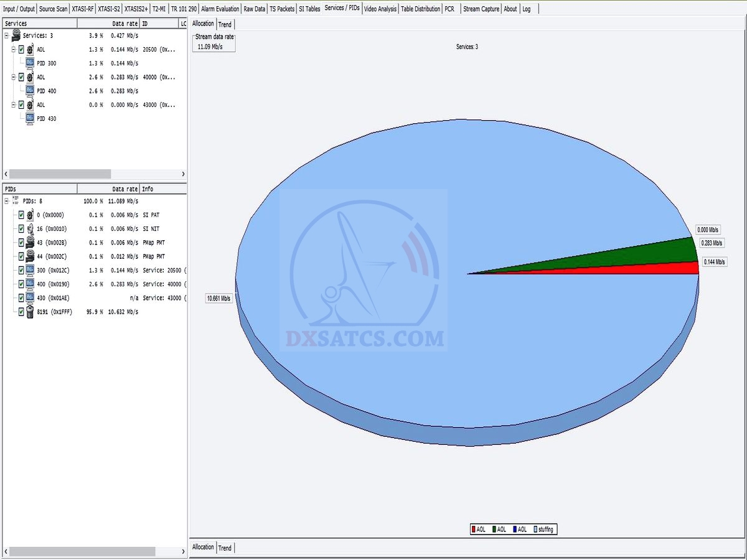This screenshot has height=560, width=747.
Task: Toggle the checkbox for PID 44 (0x002C)
Action: click(21, 256)
